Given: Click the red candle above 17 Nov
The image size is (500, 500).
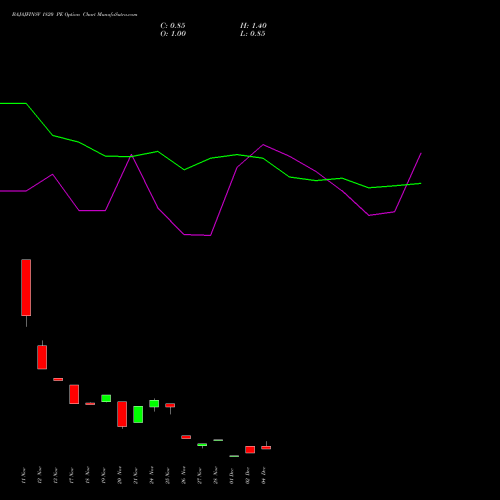Looking at the screenshot, I should 74,394.
